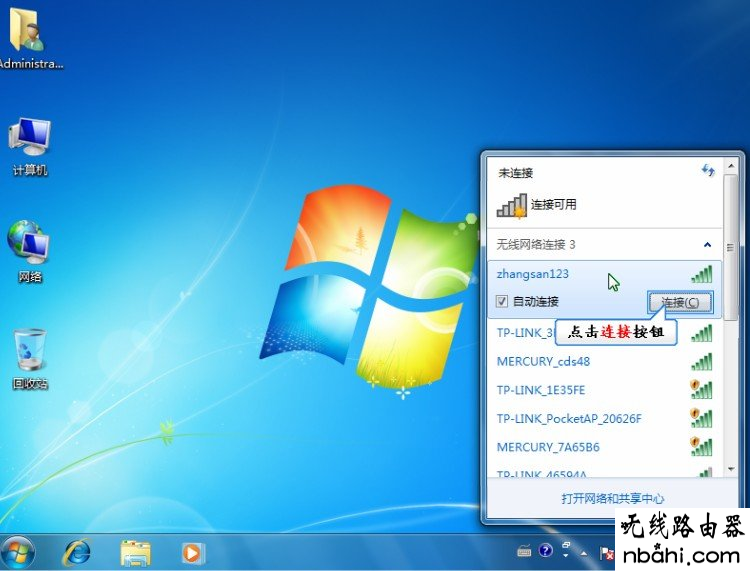Launch Windows Media Player from the taskbar
This screenshot has width=750, height=571.
192,553
